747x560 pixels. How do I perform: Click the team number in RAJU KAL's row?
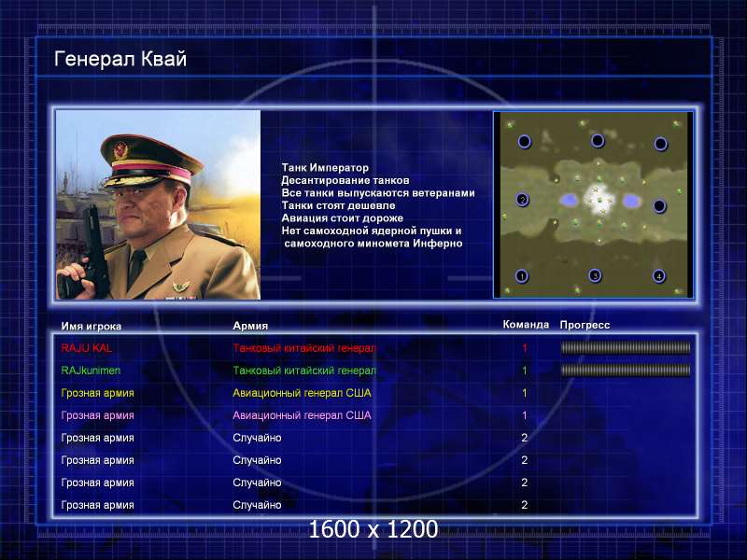click(525, 348)
